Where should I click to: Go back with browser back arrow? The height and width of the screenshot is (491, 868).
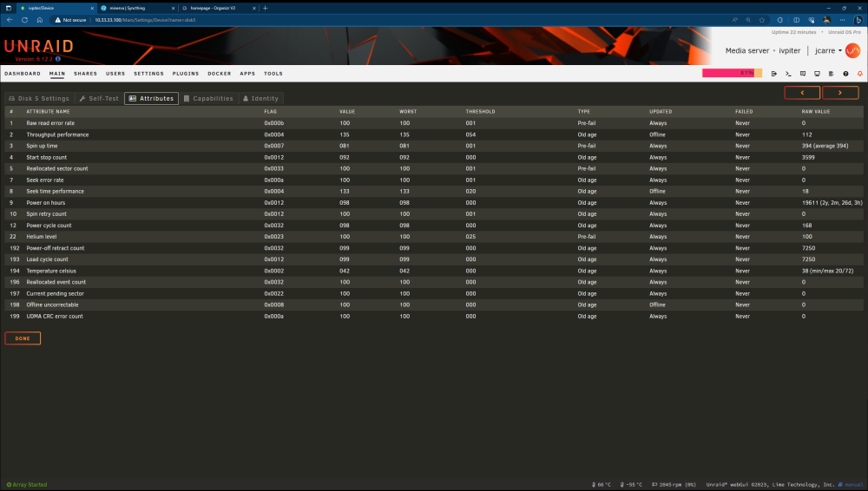click(10, 20)
